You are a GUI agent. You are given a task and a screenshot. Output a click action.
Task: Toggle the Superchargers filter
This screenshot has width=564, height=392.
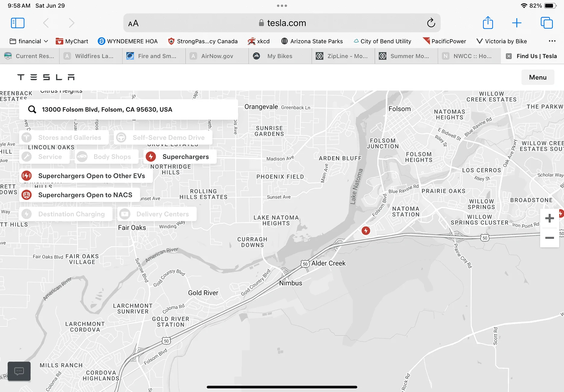pos(180,157)
